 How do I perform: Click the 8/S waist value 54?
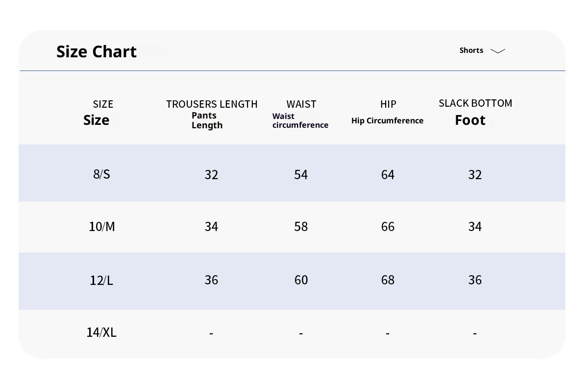[301, 175]
